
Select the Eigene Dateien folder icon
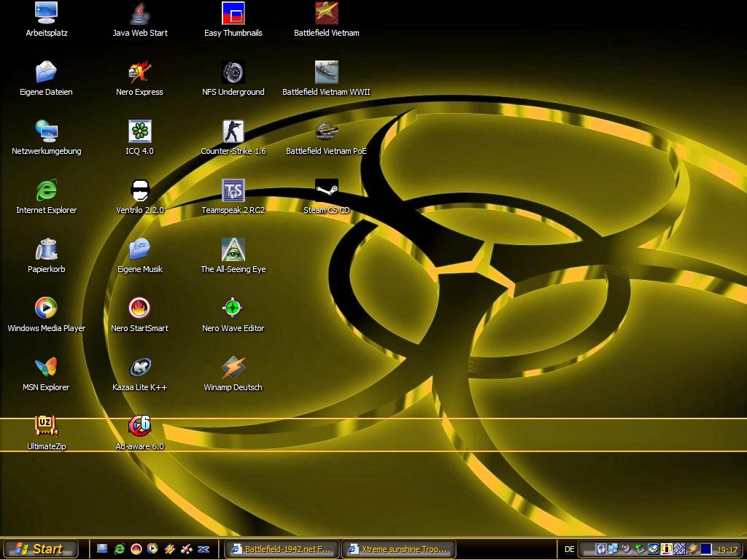point(46,79)
